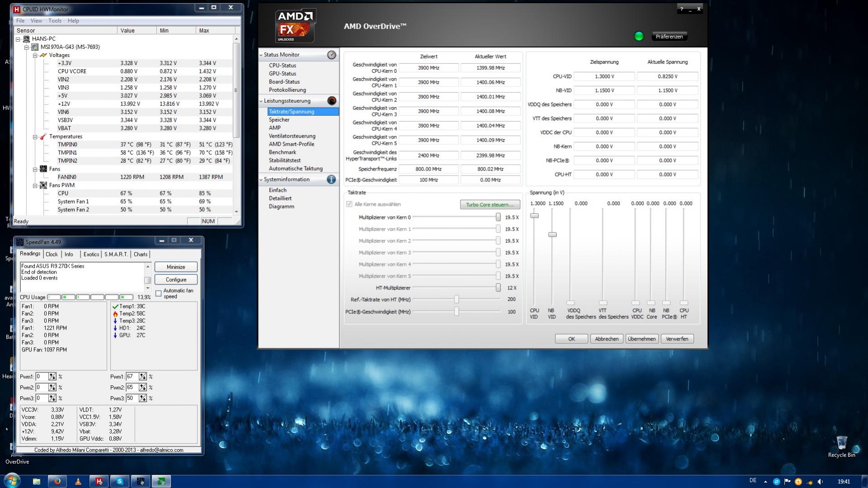Switch to HWMonitor in the taskbar
The height and width of the screenshot is (488, 868).
[x=99, y=481]
